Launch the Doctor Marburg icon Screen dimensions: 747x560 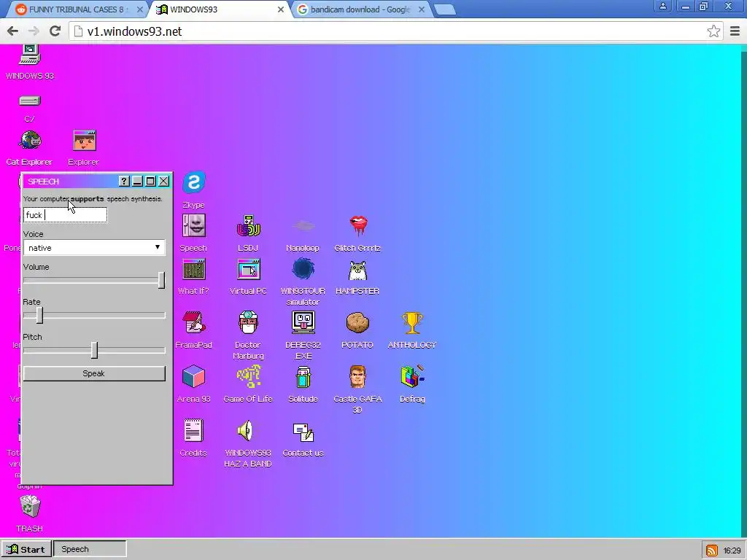point(248,322)
